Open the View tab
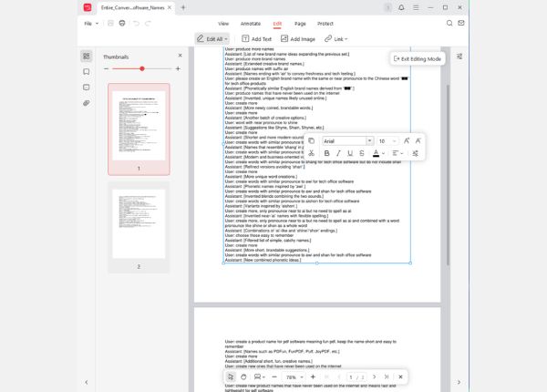Viewport: 547px width, 392px height. point(223,24)
